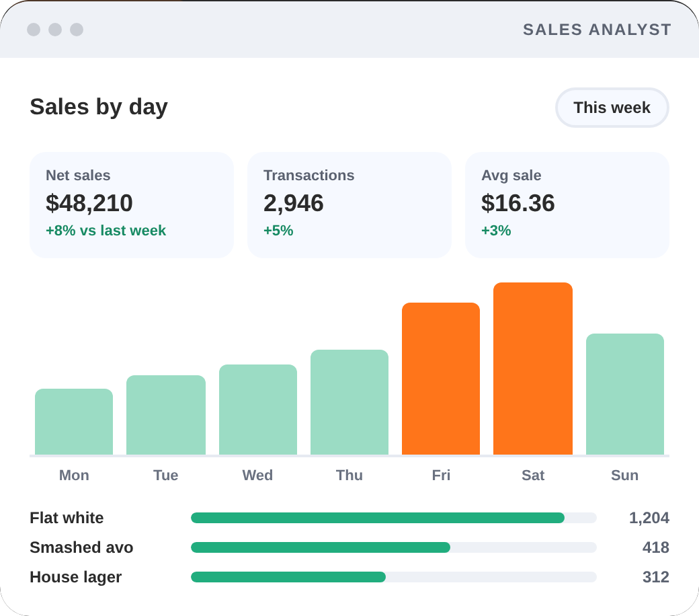Image resolution: width=699 pixels, height=616 pixels.
Task: Click the Thu axis label
Action: 349,475
